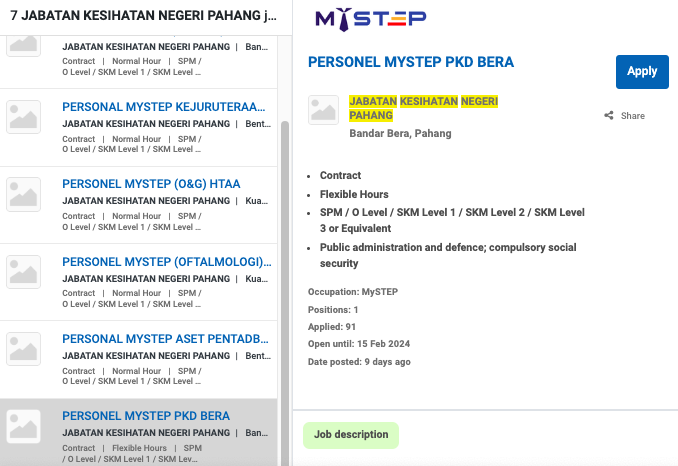Image resolution: width=678 pixels, height=466 pixels.
Task: Click thumbnail icon of ASET PENTADBIRAN listing
Action: coord(24,349)
